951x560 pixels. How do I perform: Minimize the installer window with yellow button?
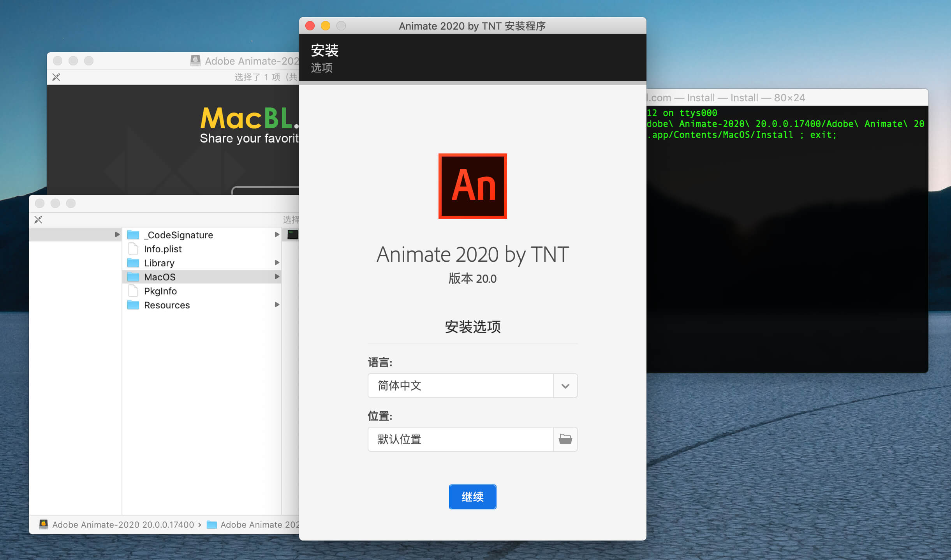click(x=326, y=26)
